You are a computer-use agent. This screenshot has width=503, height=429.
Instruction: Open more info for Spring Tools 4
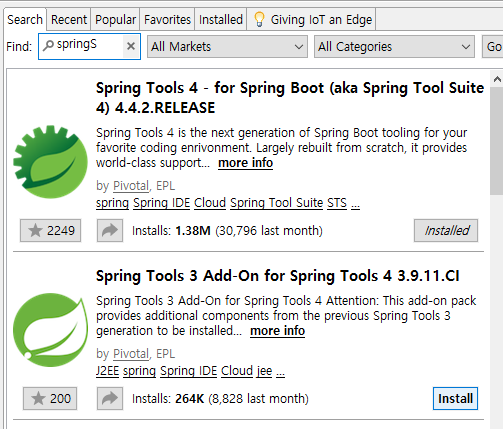point(245,163)
